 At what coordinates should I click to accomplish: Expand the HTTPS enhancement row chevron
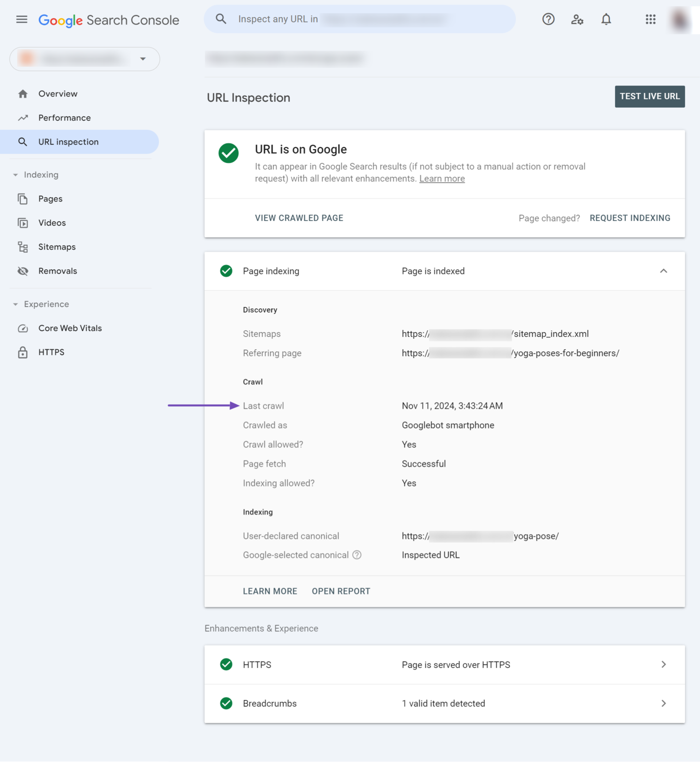[663, 664]
